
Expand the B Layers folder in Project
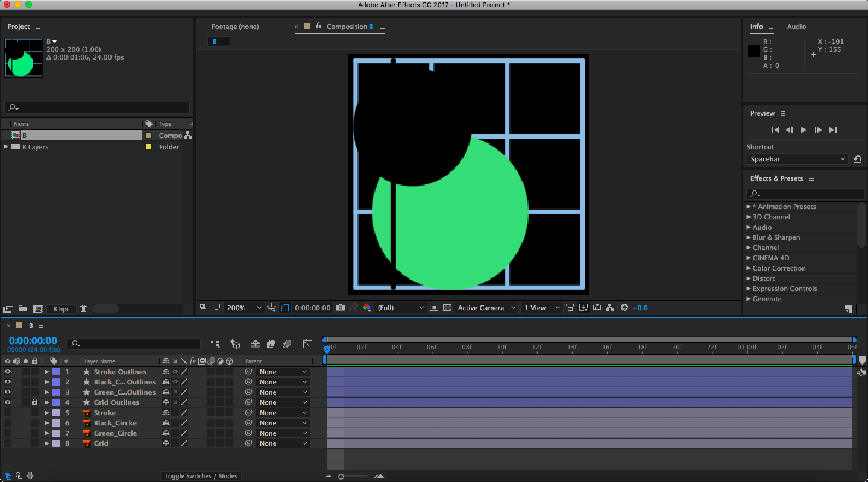(x=6, y=146)
